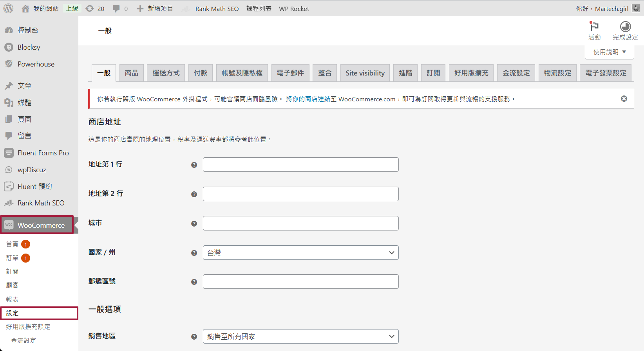Show help tooltip for 地址第 2 行
Image resolution: width=644 pixels, height=351 pixels.
(194, 194)
